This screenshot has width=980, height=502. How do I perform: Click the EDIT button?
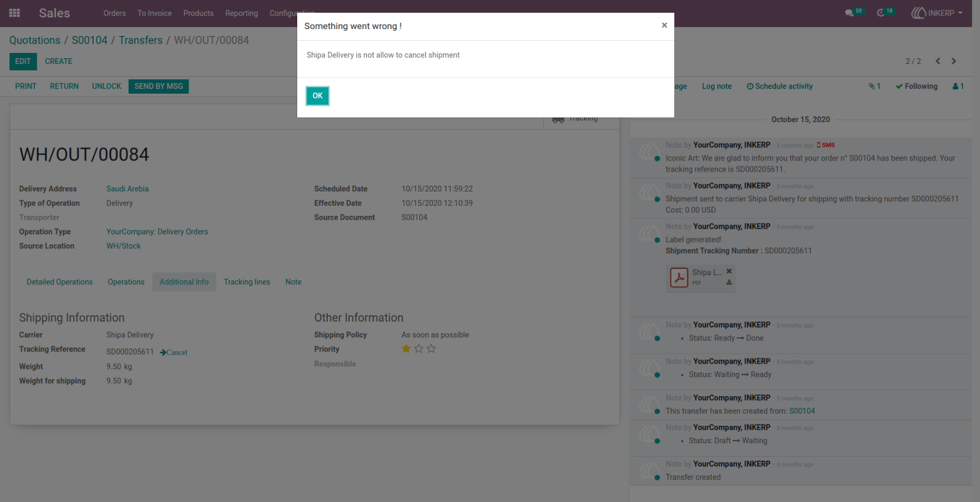[x=23, y=61]
